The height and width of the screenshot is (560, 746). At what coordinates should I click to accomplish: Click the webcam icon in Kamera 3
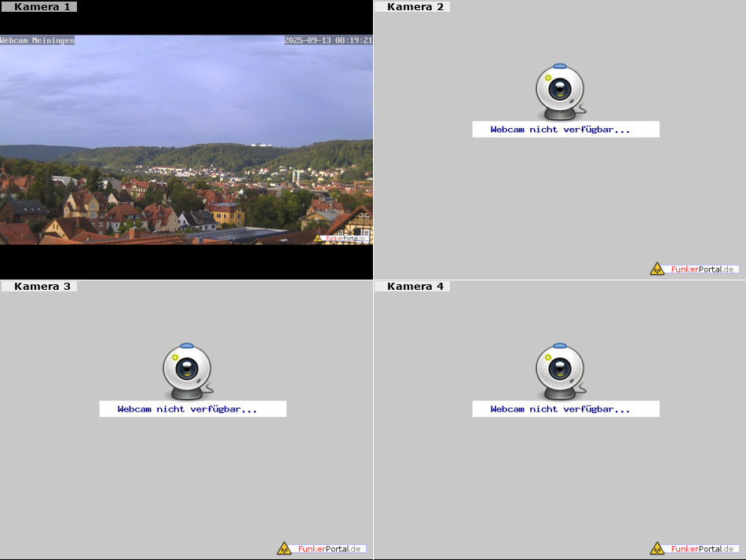[x=188, y=372]
